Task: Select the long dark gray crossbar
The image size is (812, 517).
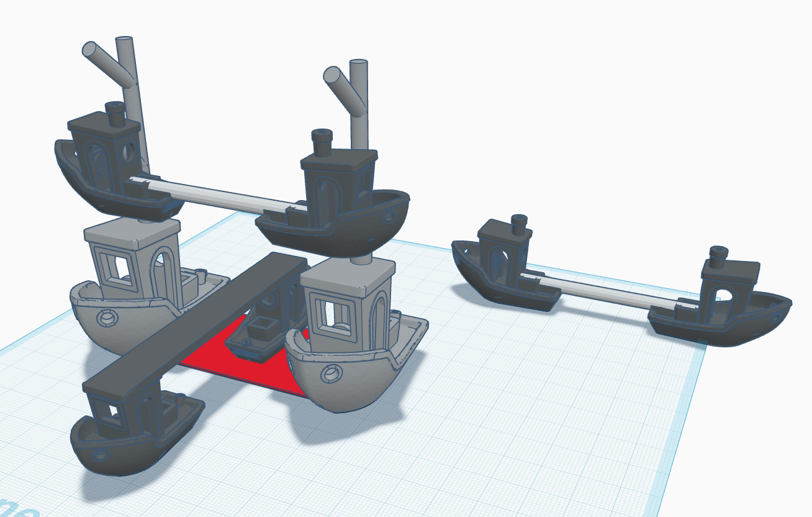Action: click(x=196, y=324)
